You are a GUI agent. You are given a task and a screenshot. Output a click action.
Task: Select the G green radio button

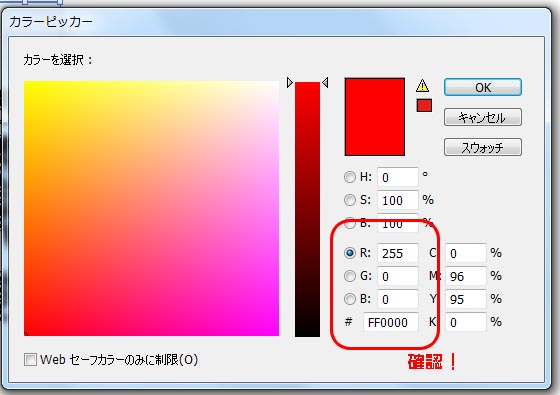(x=350, y=276)
